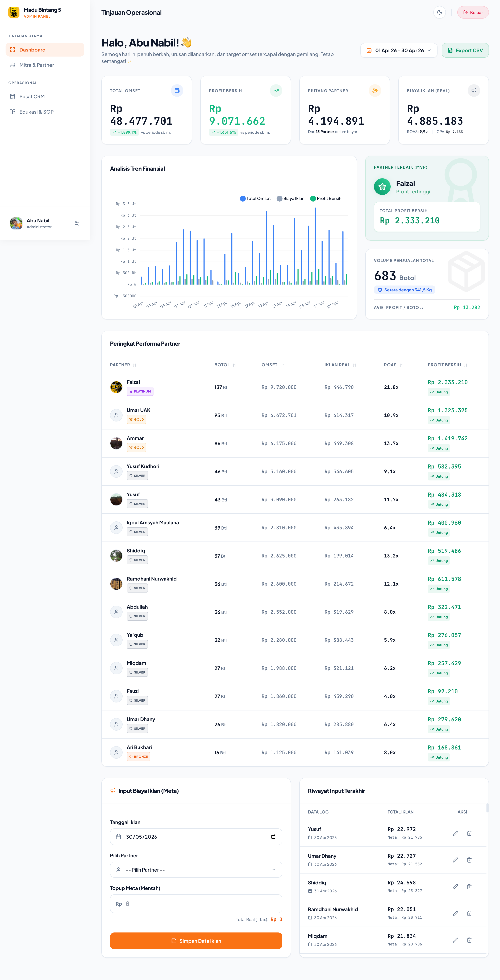Open user settings sliders icon beside Abu Nabil
This screenshot has width=500, height=980.
coord(77,223)
